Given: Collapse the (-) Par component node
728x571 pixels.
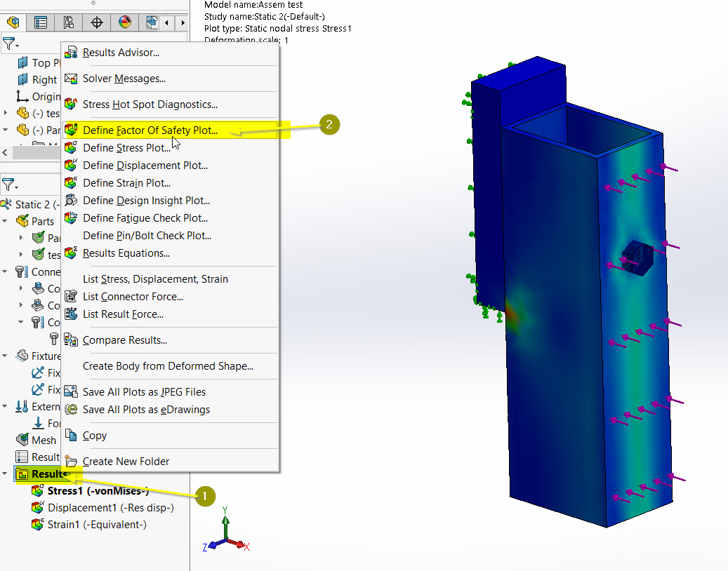Looking at the screenshot, I should tap(6, 130).
